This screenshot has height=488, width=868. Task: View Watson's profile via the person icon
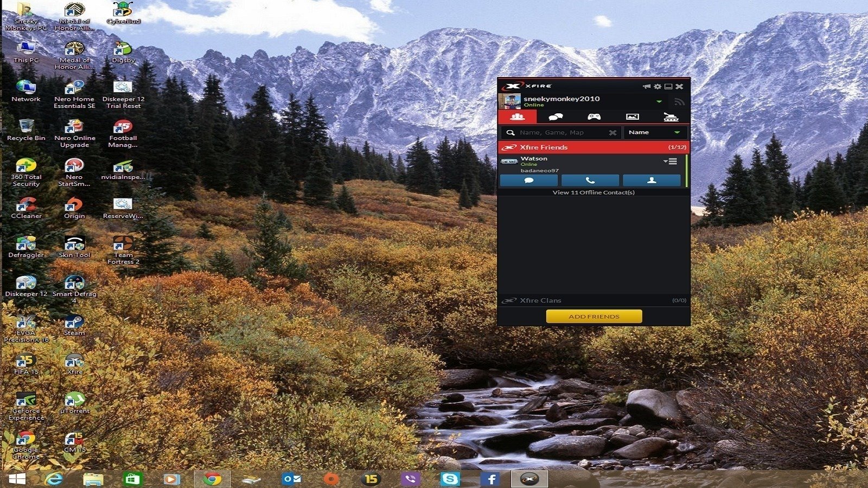[652, 181]
